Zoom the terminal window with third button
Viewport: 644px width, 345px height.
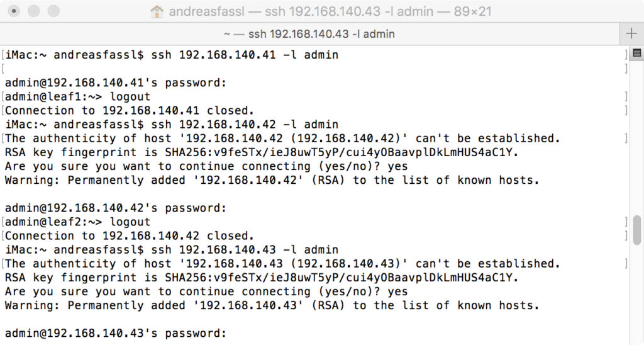point(53,11)
